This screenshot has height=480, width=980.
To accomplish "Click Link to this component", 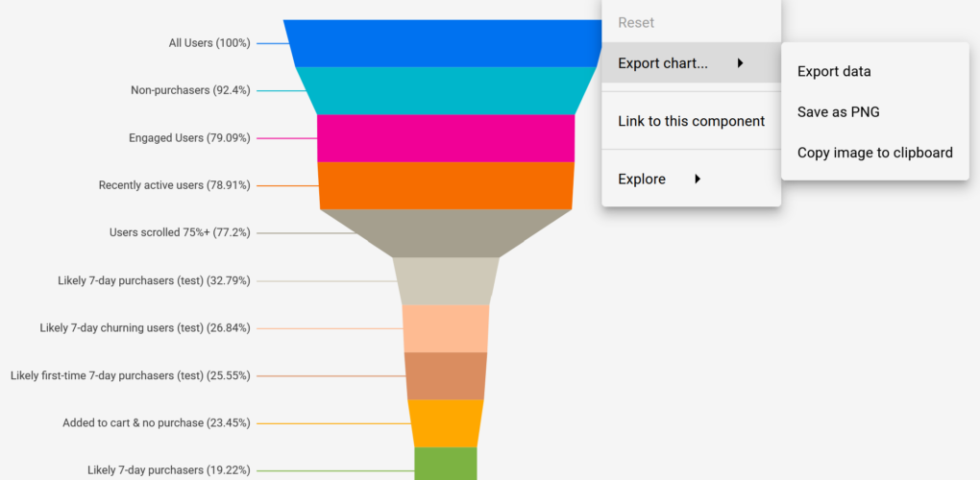I will 691,121.
